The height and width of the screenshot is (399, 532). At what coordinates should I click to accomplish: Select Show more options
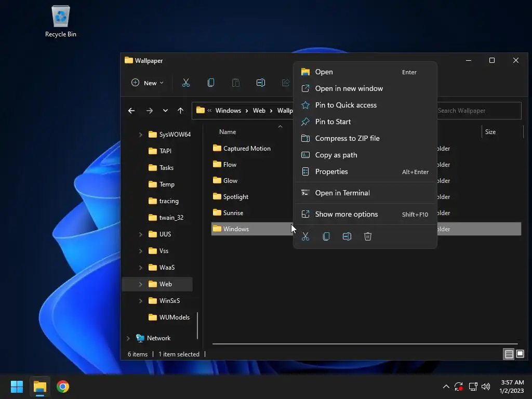point(365,215)
